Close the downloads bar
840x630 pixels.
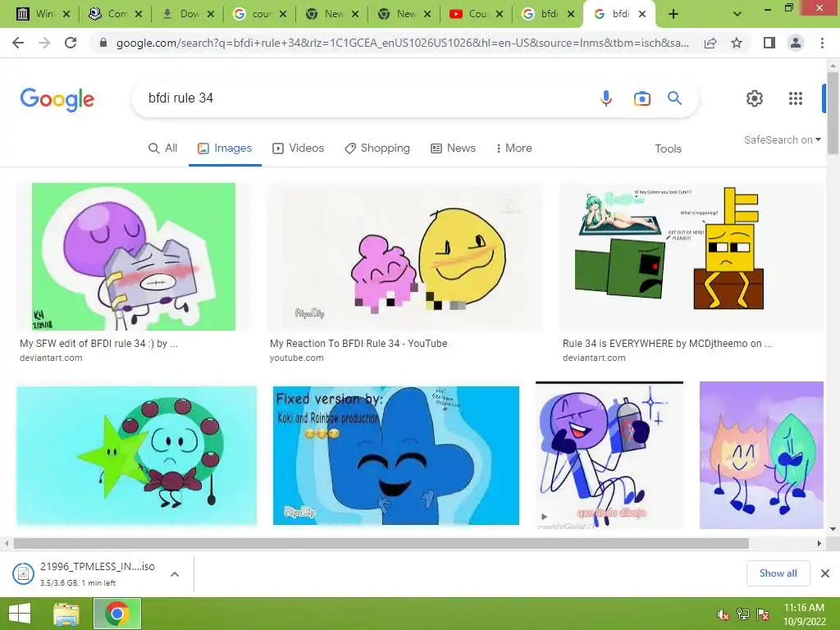coord(825,573)
